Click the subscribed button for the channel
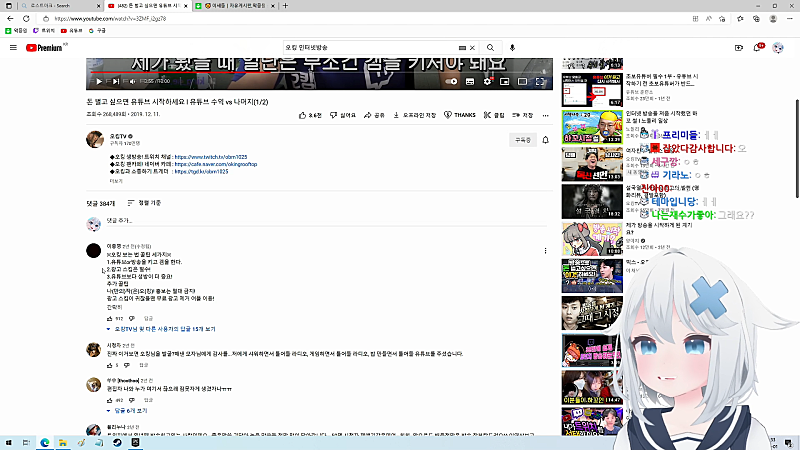800x450 pixels. click(523, 140)
